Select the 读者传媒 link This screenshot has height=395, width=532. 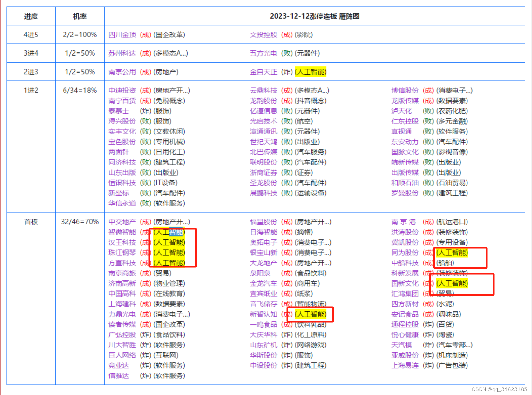coord(122,325)
